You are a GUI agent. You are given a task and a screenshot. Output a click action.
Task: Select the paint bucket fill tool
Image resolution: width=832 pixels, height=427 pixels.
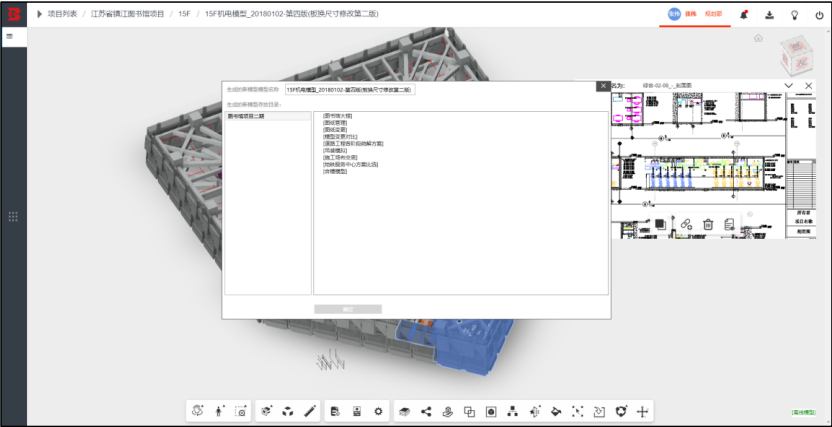[x=556, y=411]
